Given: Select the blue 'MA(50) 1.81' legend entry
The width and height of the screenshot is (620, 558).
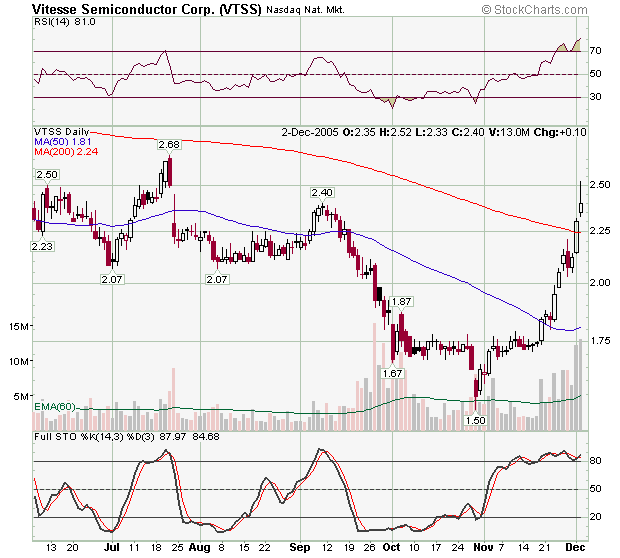Looking at the screenshot, I should [63, 142].
